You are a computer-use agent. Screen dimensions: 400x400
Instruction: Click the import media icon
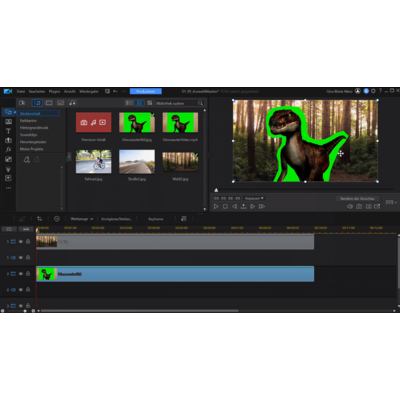[22, 103]
